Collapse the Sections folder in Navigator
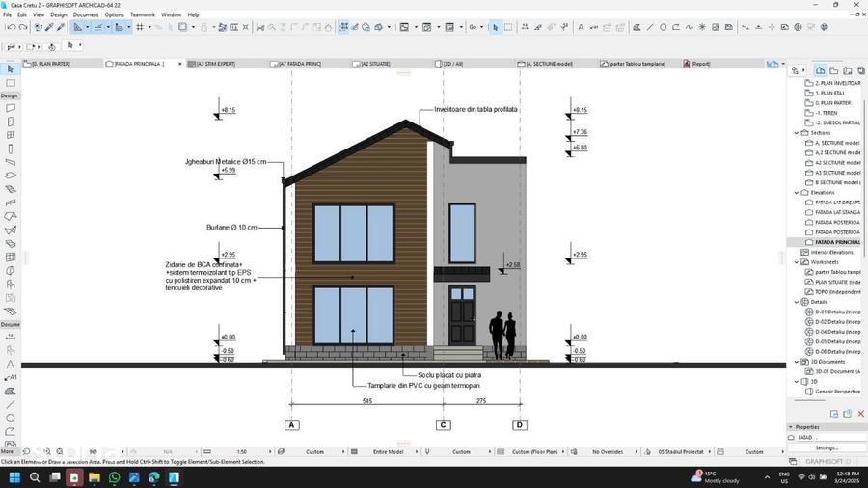Screen dimensions: 868x488 797,133
